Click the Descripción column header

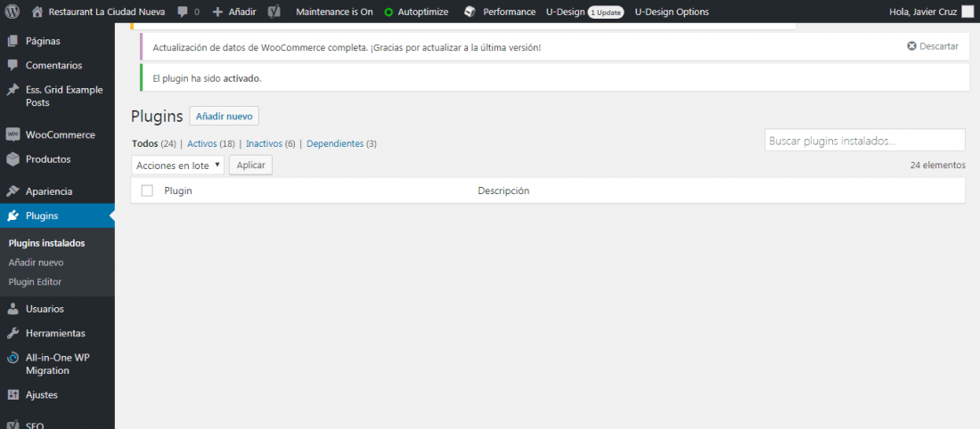click(x=503, y=190)
